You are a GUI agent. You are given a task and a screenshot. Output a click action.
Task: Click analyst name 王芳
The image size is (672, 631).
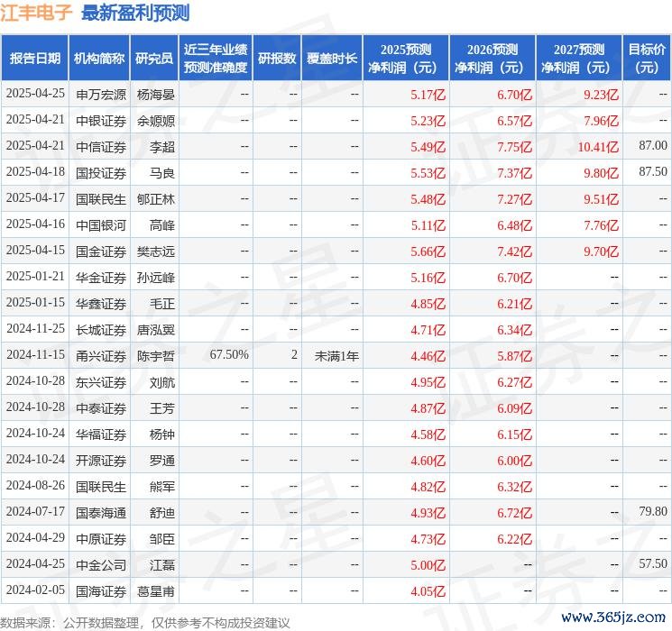pyautogui.click(x=162, y=408)
